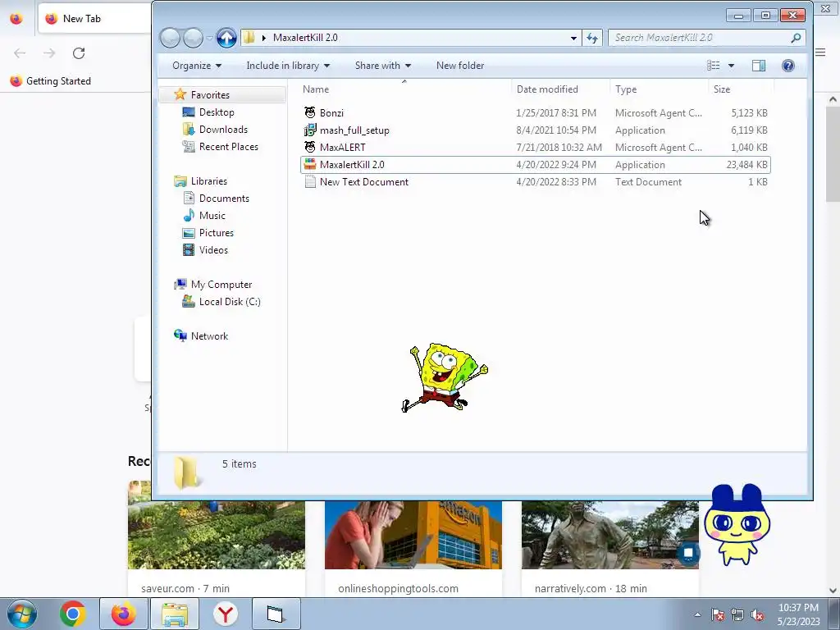Open Explorer help question mark icon
This screenshot has height=630, width=840.
click(788, 66)
